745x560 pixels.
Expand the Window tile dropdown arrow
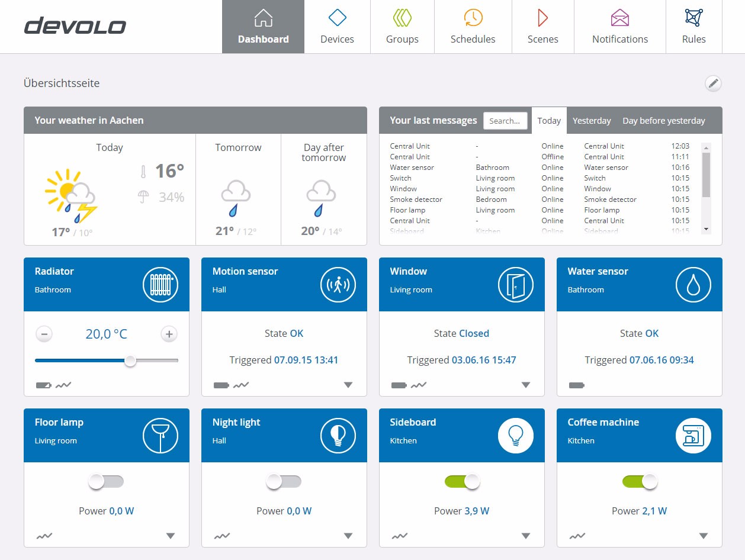pos(526,385)
